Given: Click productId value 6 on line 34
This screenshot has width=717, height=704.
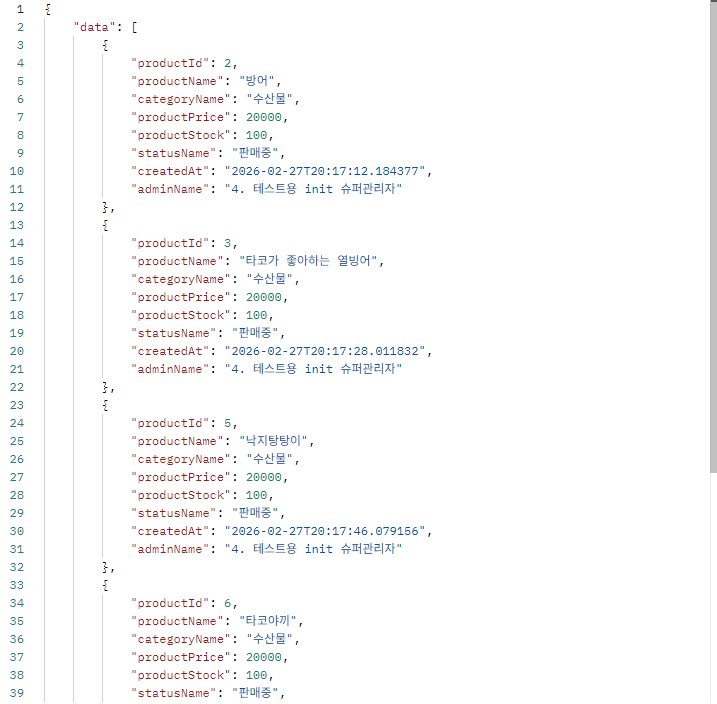Looking at the screenshot, I should [227, 603].
